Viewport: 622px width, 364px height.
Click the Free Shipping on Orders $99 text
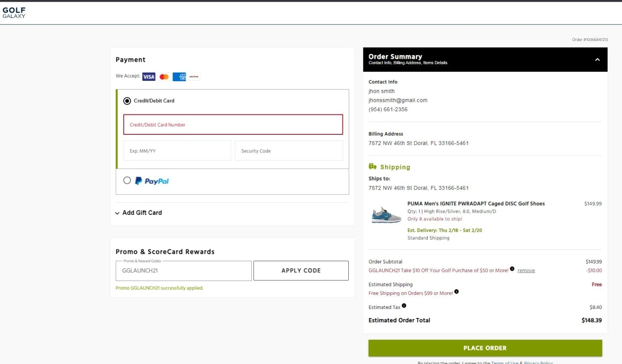coord(411,293)
